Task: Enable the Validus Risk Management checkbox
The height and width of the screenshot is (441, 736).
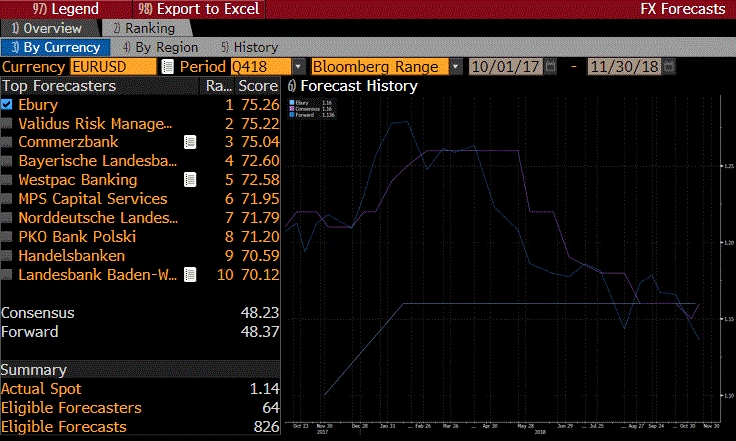Action: tap(8, 123)
